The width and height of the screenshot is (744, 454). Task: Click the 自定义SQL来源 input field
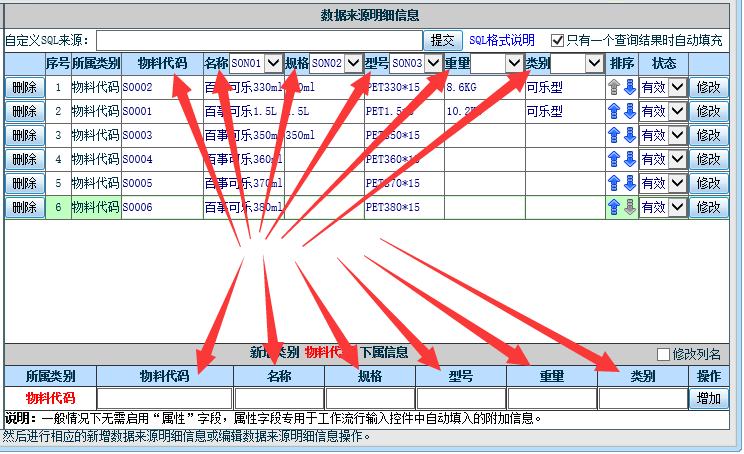258,41
